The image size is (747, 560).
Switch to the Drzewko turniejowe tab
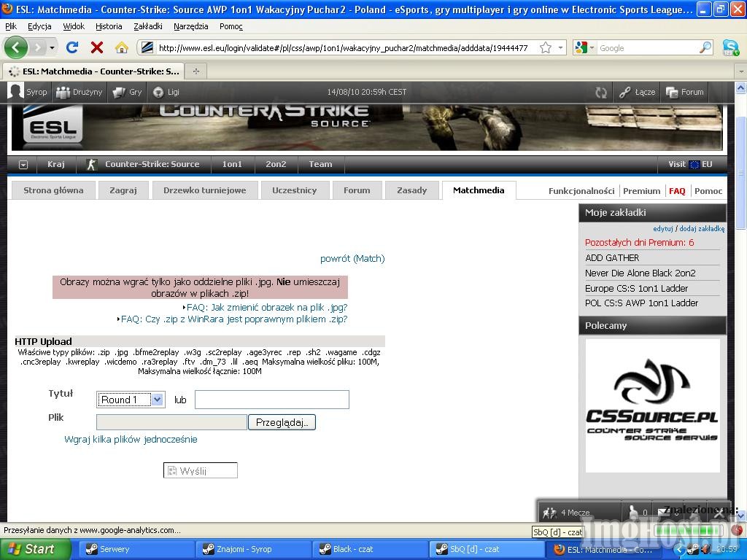tap(205, 190)
